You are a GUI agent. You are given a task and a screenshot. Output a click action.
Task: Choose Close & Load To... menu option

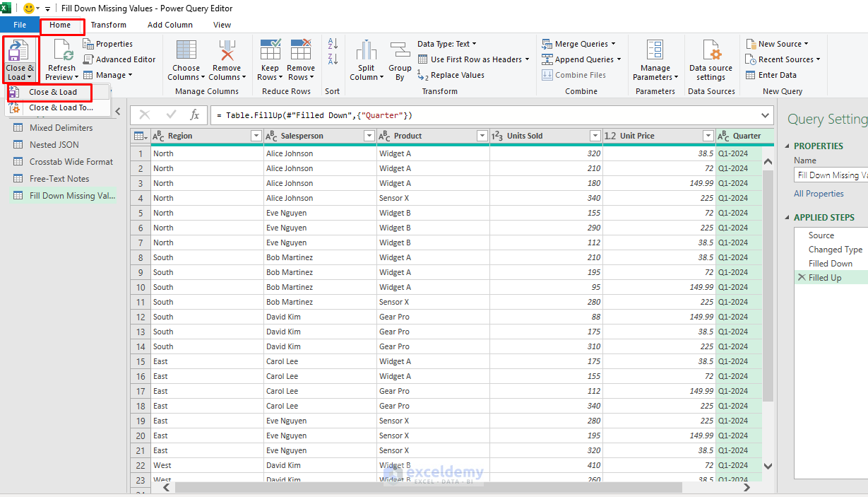59,107
